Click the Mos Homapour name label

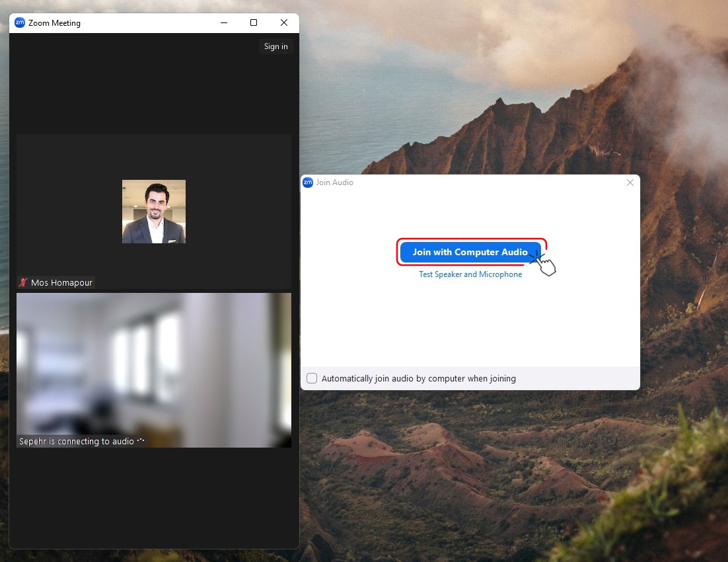click(61, 283)
